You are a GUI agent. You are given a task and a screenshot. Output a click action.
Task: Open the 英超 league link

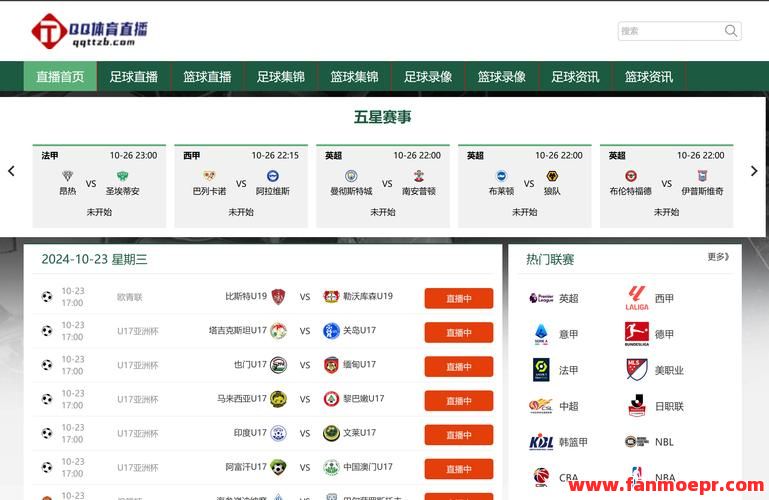click(x=554, y=298)
